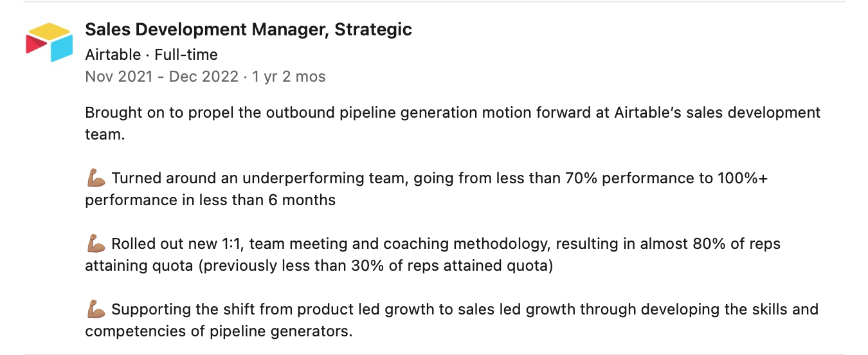Click the text "performance in less than 6 months"

(210, 200)
